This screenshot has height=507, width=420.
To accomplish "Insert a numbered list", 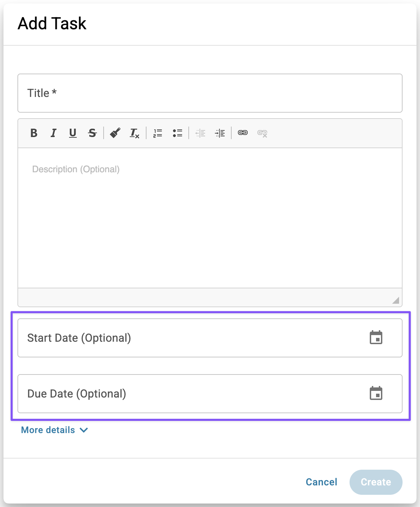I will pyautogui.click(x=158, y=133).
